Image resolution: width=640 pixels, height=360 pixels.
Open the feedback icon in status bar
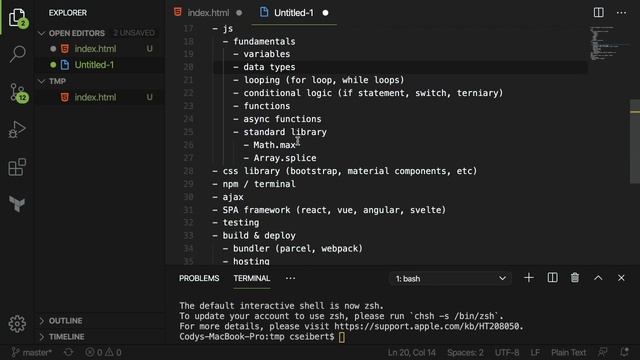coord(602,352)
